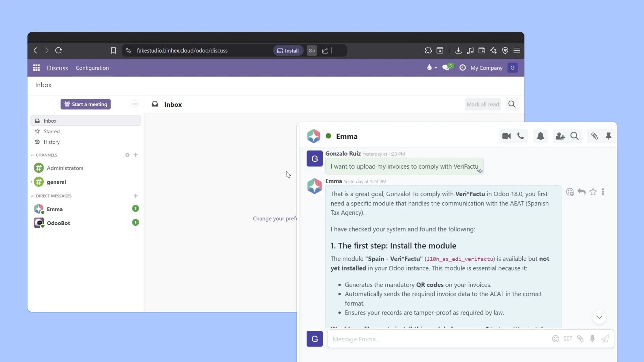Select the Inbox mailbox in sidebar
The image size is (644, 362).
pos(86,121)
